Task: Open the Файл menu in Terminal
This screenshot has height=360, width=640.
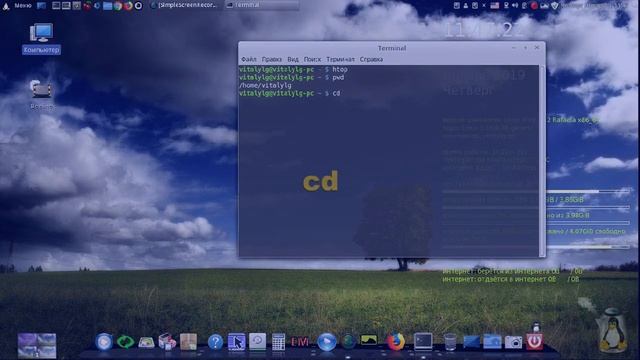Action: [249, 59]
